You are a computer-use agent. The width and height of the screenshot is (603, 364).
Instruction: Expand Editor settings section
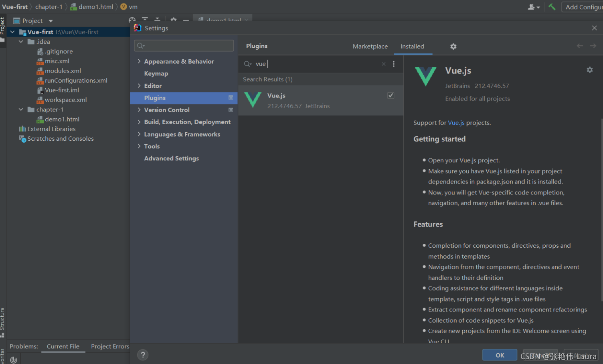tap(139, 86)
